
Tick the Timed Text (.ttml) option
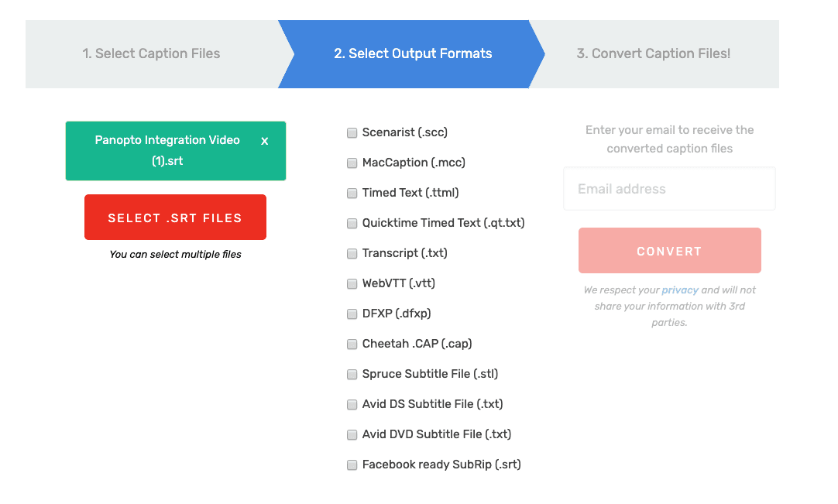point(352,194)
